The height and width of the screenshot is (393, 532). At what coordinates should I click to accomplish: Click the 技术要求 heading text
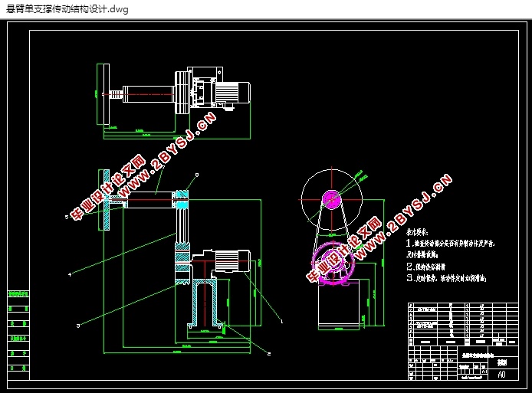(417, 233)
